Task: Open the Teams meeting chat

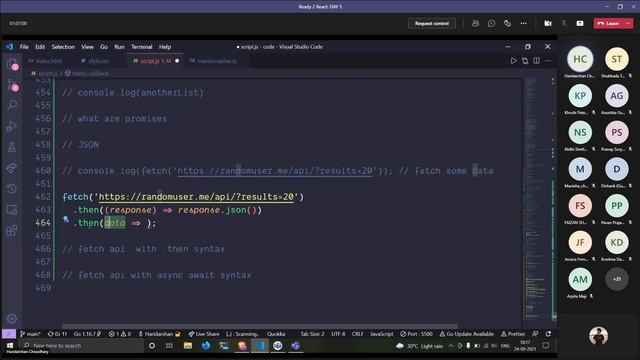Action: click(x=491, y=24)
